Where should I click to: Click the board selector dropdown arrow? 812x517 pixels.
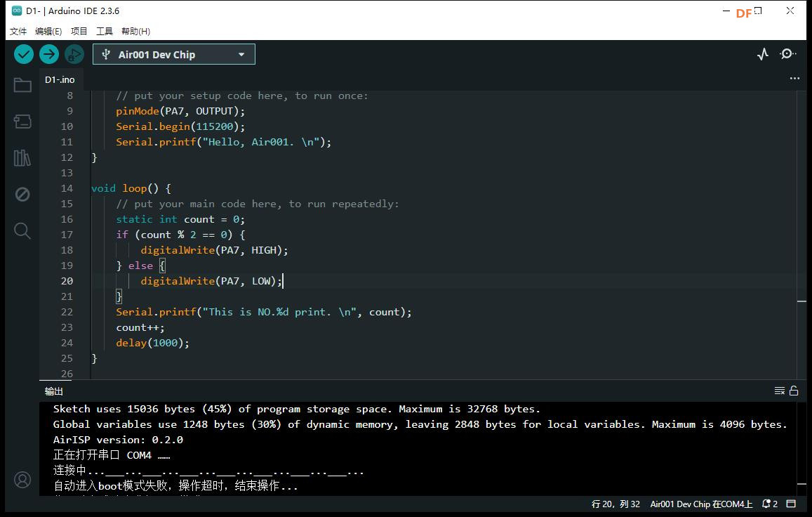coord(241,55)
